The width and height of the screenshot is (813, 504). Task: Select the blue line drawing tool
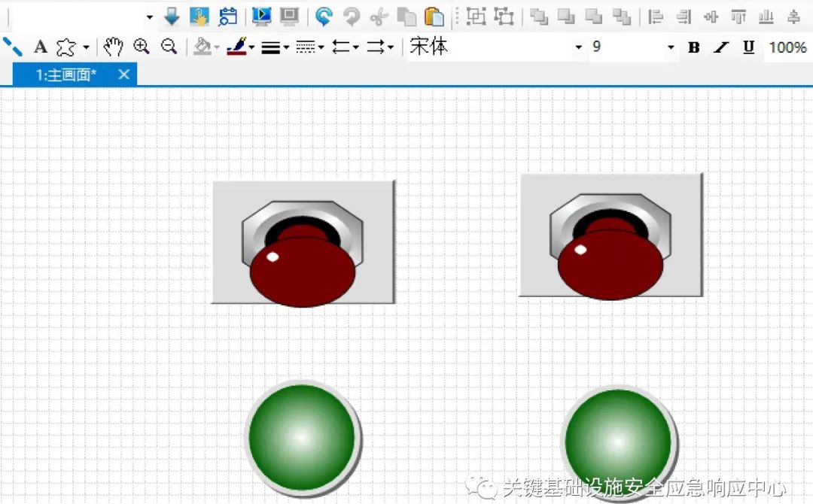tap(13, 47)
